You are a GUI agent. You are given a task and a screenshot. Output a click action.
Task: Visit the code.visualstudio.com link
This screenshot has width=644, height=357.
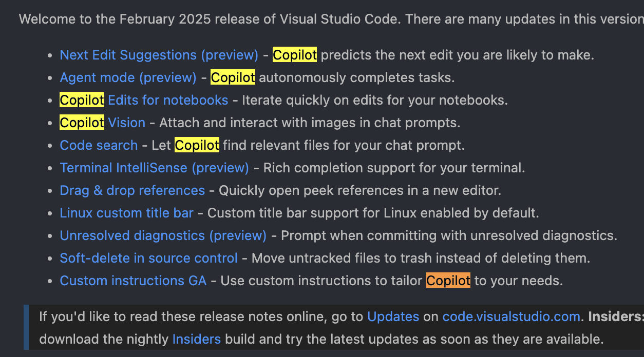(x=512, y=316)
